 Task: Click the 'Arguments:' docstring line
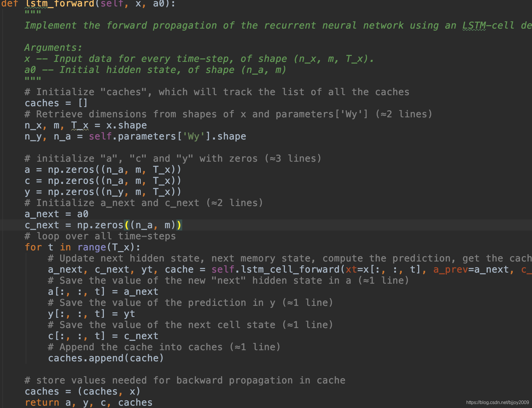click(53, 47)
